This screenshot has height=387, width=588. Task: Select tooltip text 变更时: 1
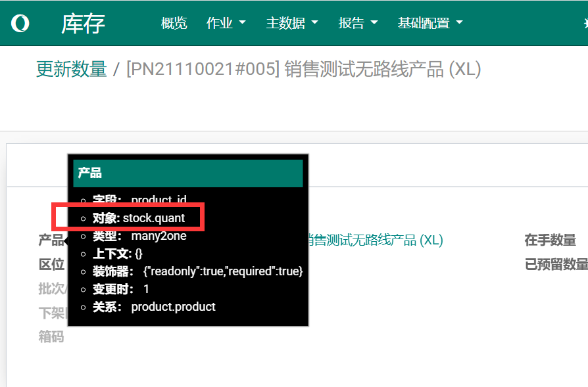[121, 289]
